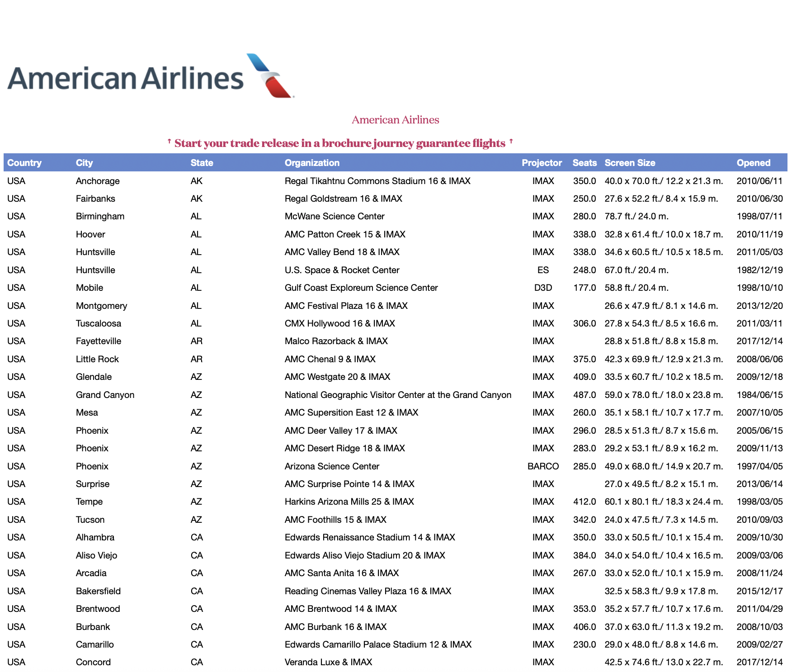Click the Organization column header

(312, 163)
